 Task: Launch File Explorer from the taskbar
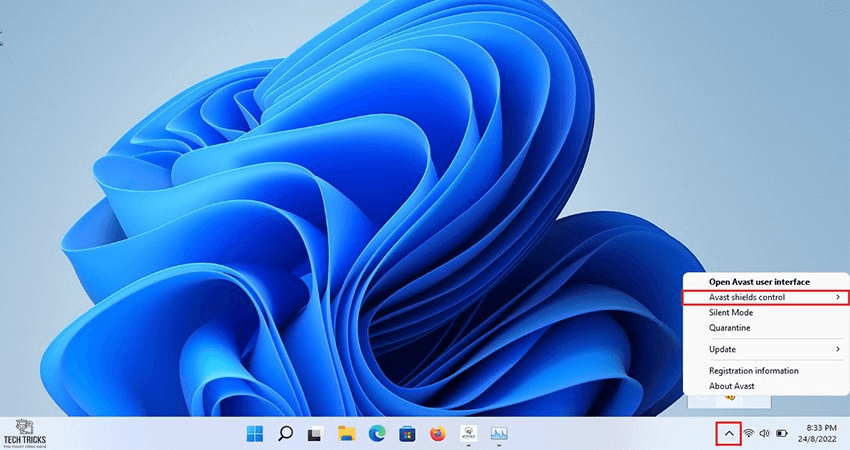[346, 434]
